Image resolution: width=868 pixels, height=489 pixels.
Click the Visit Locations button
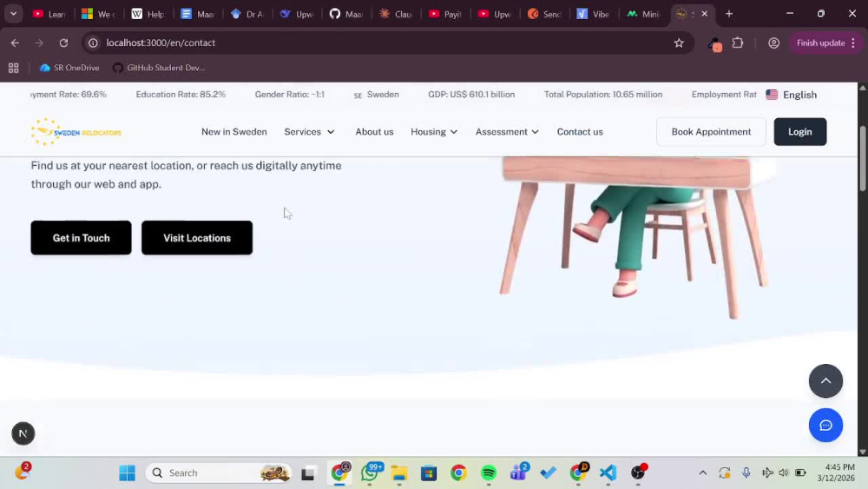pos(197,238)
